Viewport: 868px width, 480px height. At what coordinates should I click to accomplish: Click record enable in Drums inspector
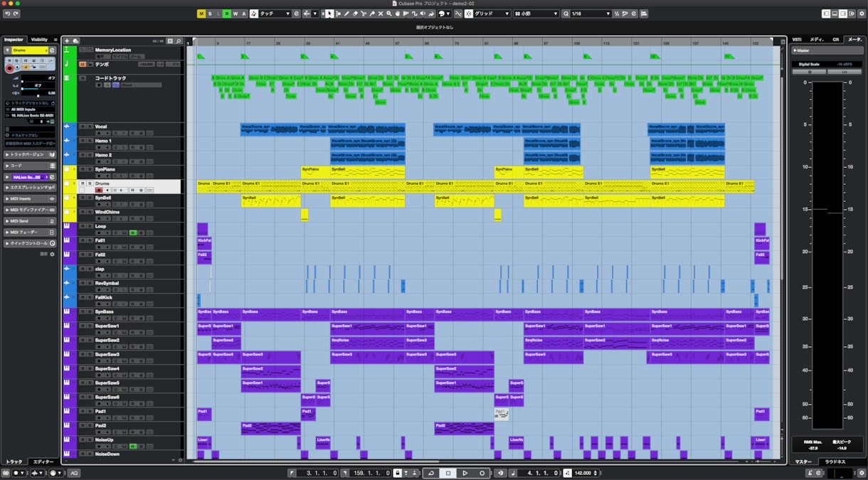[10, 68]
